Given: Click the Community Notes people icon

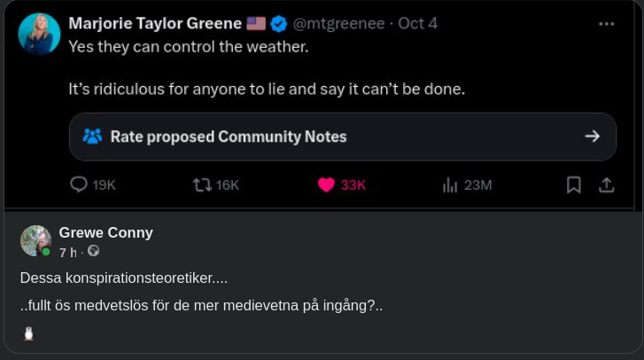Looking at the screenshot, I should click(x=92, y=137).
